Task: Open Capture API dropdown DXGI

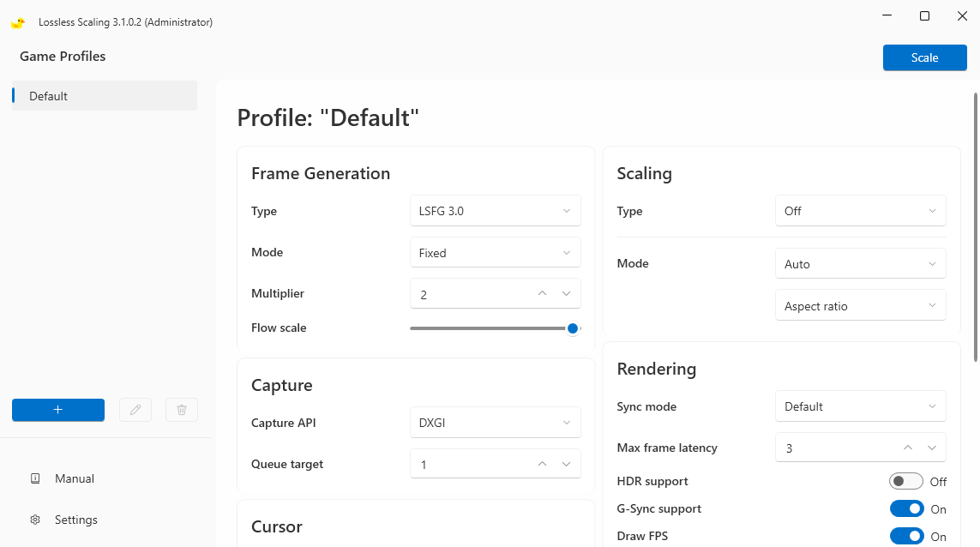Action: point(495,424)
